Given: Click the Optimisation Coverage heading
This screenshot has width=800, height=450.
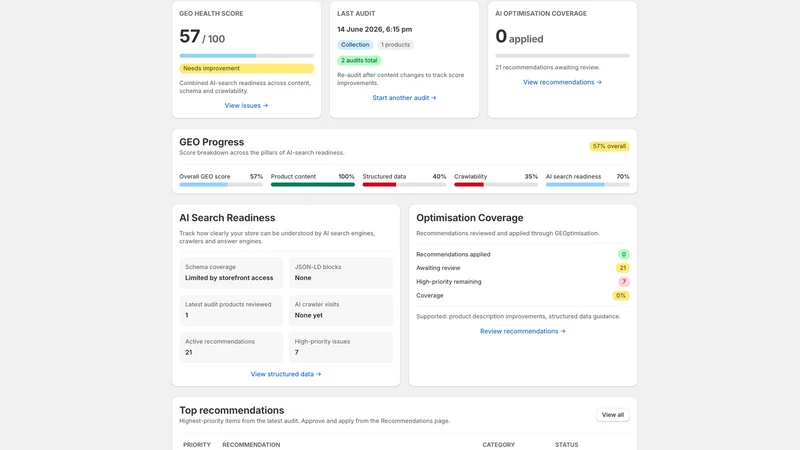Looking at the screenshot, I should pyautogui.click(x=470, y=218).
